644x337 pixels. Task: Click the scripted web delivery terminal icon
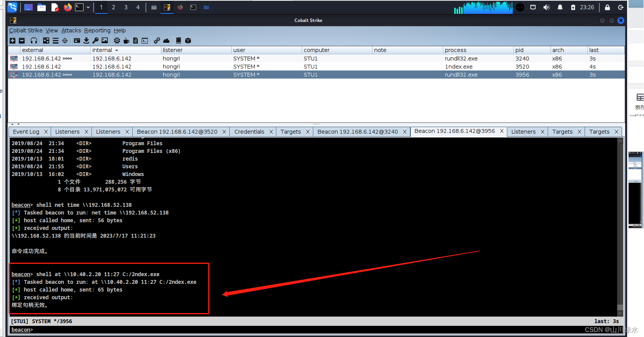145,40
